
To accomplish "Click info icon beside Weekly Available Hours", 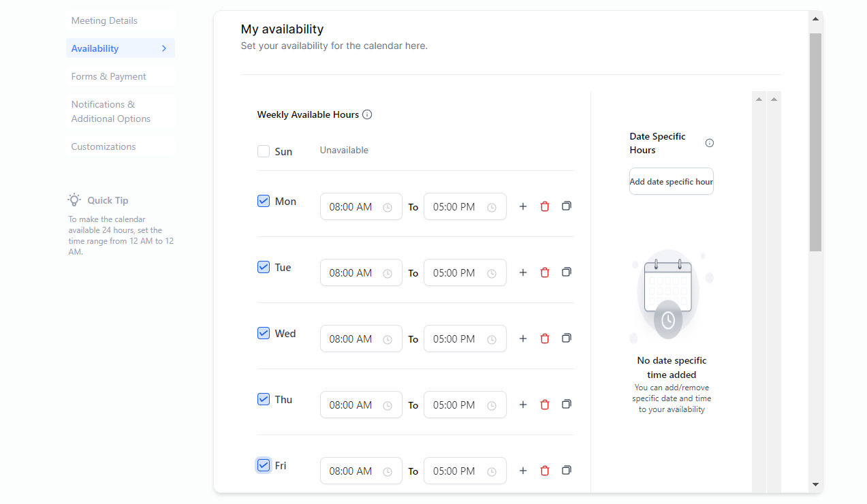I will [x=367, y=114].
